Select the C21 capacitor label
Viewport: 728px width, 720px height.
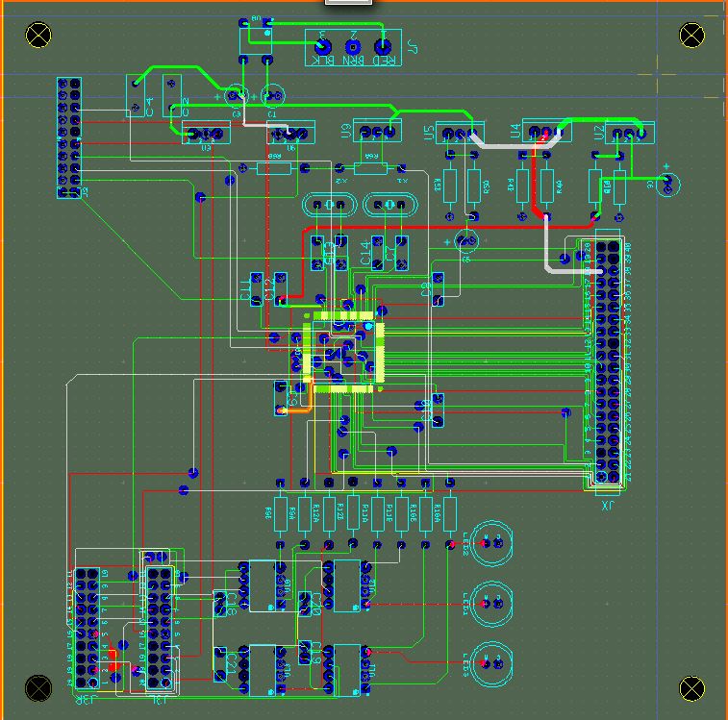(x=232, y=663)
